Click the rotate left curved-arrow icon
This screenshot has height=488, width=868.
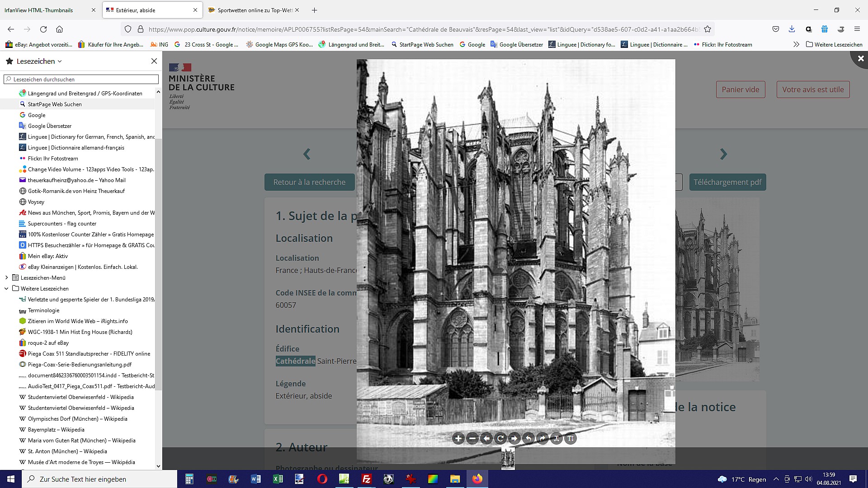528,438
